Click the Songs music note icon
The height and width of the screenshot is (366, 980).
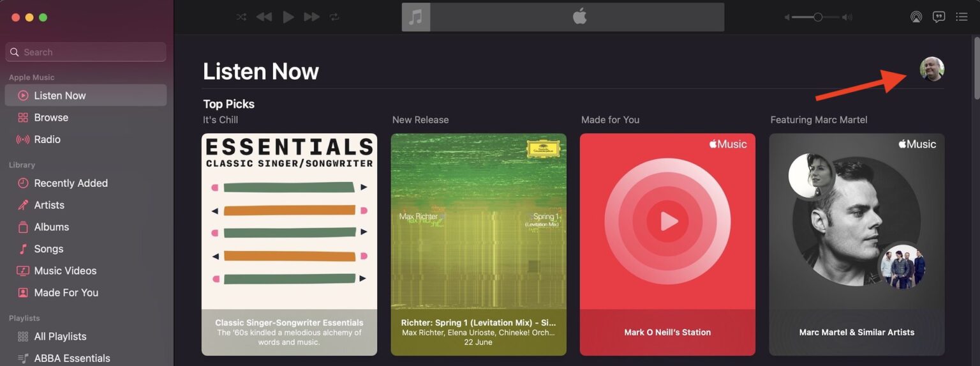coord(23,248)
